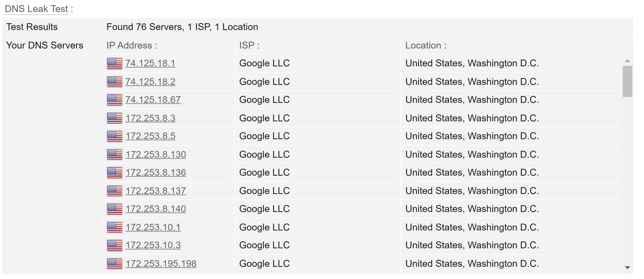This screenshot has width=644, height=279.
Task: Open the 172.253.10.3 IP link
Action: click(153, 245)
